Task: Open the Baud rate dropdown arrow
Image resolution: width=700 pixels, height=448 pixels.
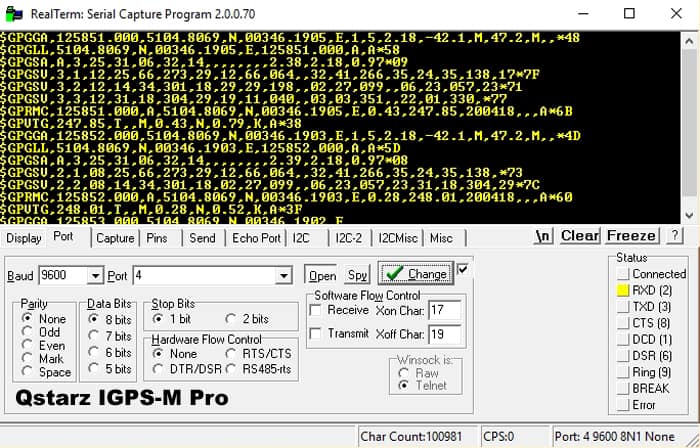Action: tap(95, 276)
